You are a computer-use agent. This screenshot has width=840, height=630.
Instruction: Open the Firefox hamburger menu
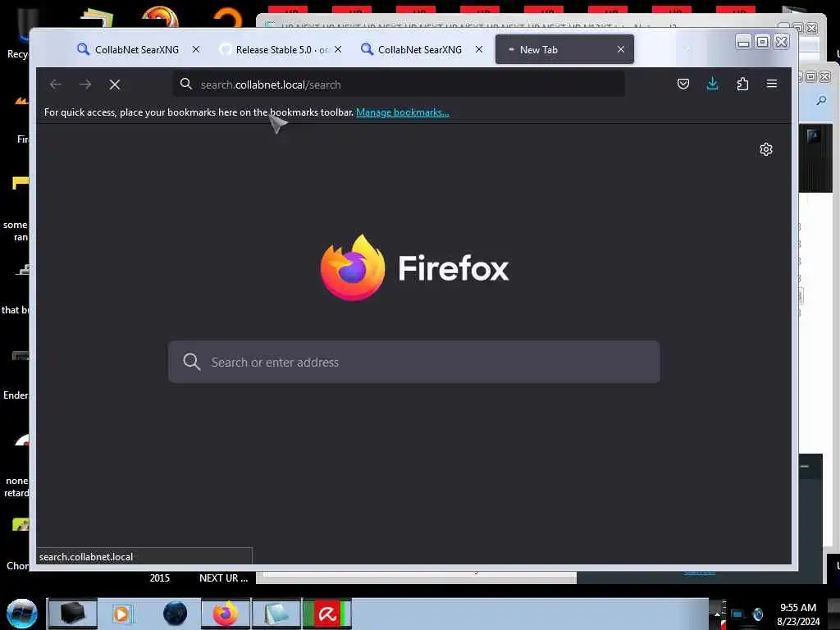pyautogui.click(x=771, y=84)
